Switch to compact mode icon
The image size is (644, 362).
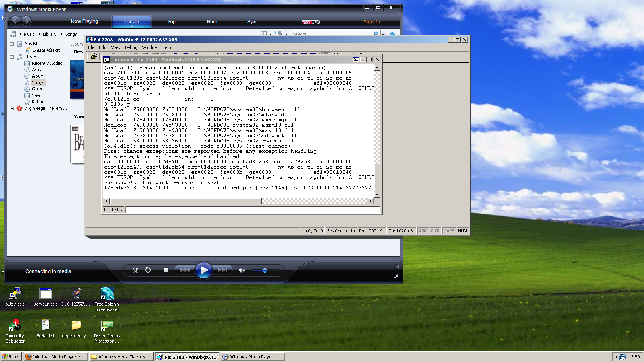coord(396,276)
